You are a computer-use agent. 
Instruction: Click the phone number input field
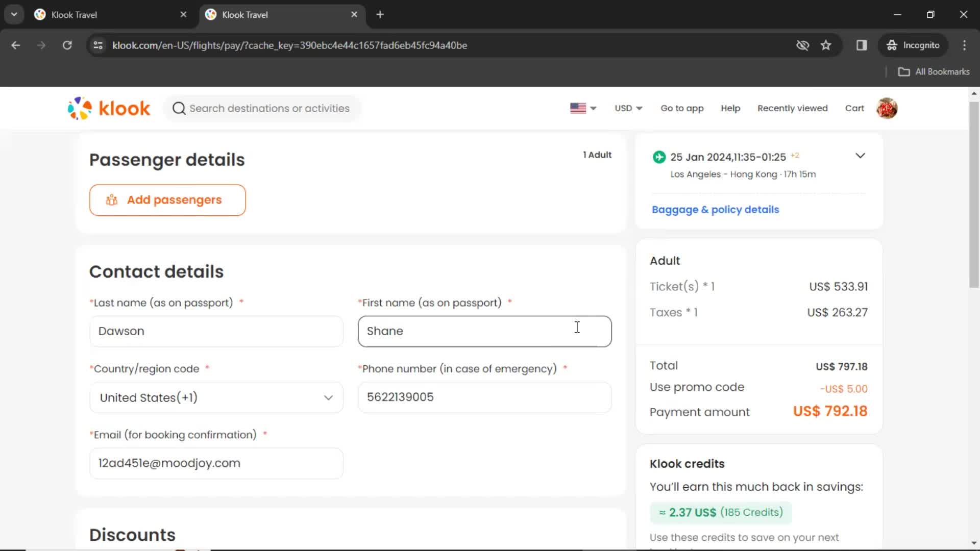(x=484, y=397)
